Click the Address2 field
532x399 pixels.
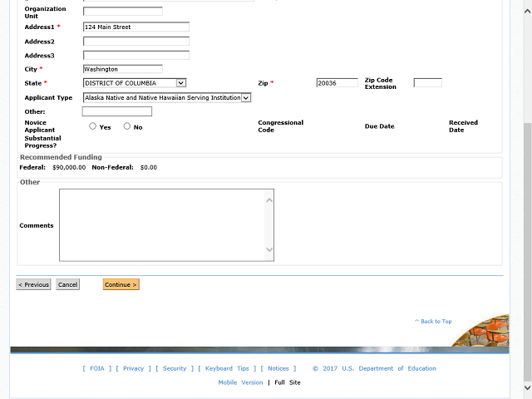tap(136, 42)
